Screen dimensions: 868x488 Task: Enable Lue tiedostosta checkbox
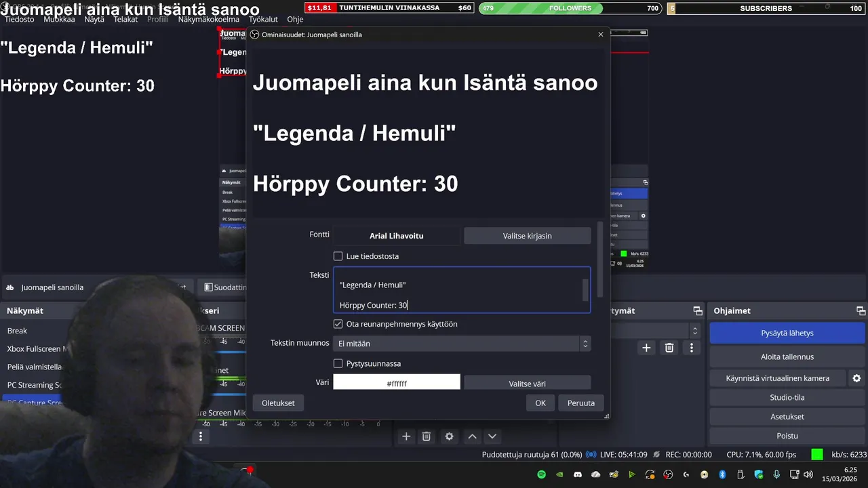[338, 256]
